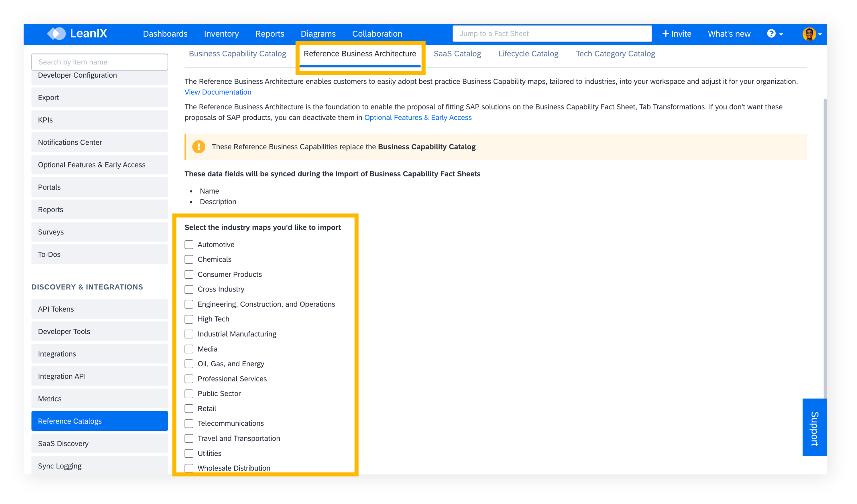Enable the Media checkbox
The width and height of the screenshot is (857, 504).
coord(189,349)
